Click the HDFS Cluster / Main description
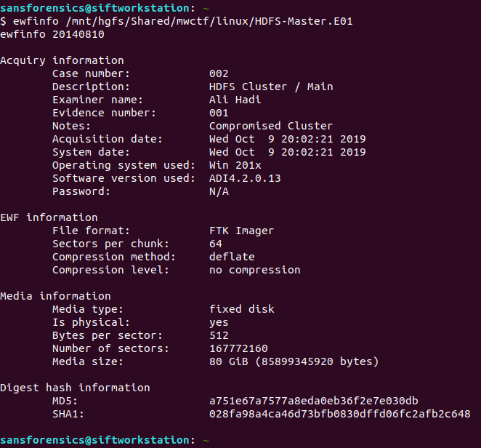The width and height of the screenshot is (481, 448). [x=271, y=87]
